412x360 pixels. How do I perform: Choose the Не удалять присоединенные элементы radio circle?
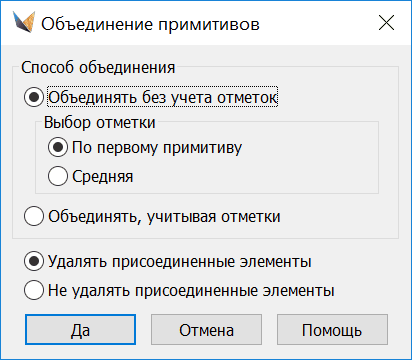click(34, 290)
